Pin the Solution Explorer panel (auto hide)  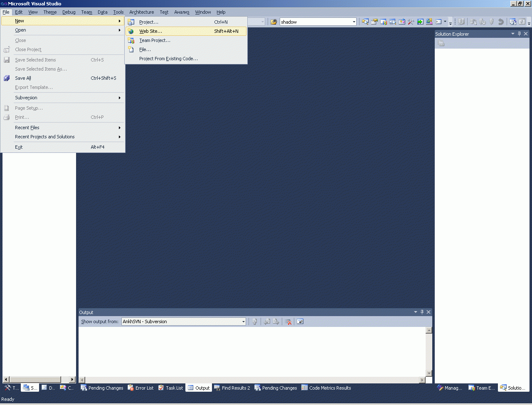519,34
